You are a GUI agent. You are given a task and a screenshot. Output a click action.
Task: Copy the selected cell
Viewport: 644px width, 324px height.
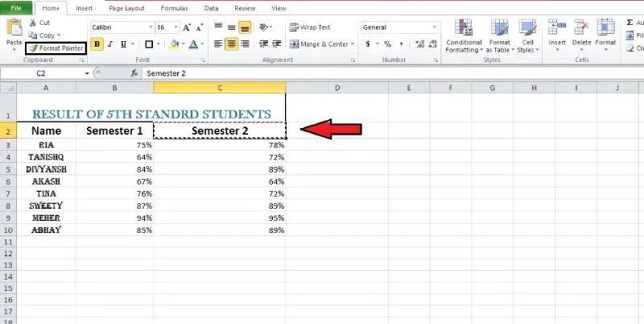[41, 35]
